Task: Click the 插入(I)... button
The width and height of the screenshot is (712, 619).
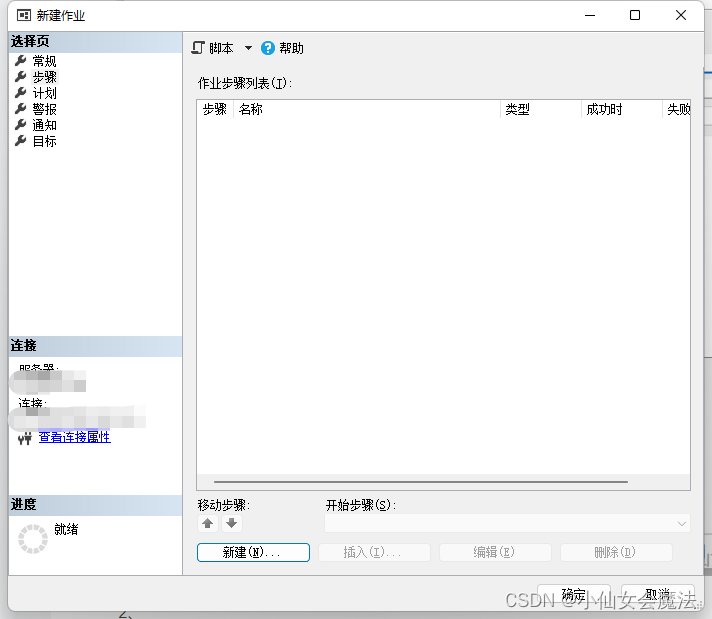Action: pos(374,552)
